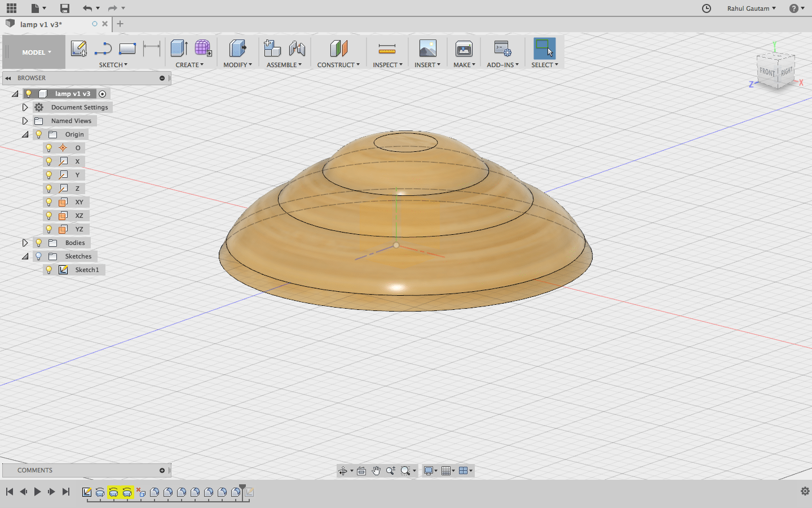Select the Pan hand tool
Image resolution: width=812 pixels, height=508 pixels.
point(376,471)
